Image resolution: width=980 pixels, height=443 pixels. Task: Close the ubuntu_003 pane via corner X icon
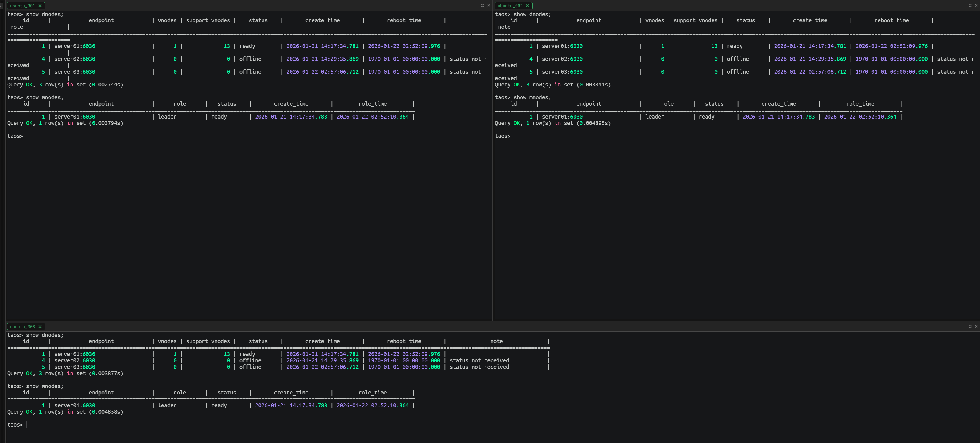click(976, 326)
